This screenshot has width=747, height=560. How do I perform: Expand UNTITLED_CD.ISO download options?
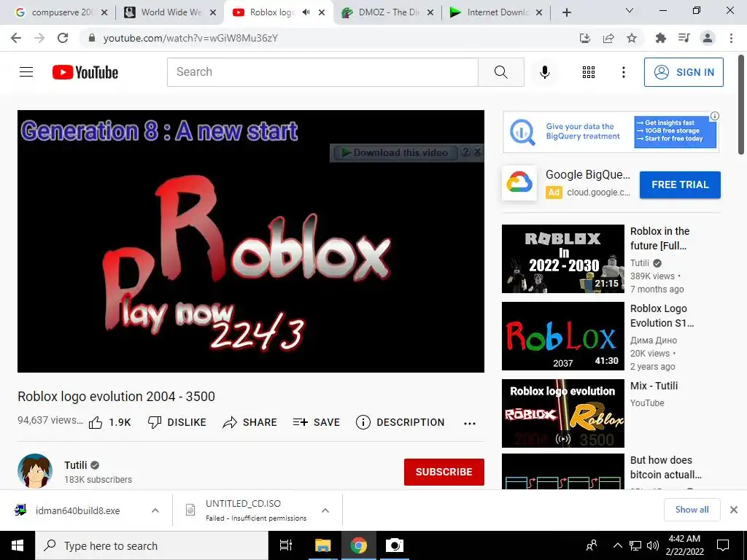325,510
